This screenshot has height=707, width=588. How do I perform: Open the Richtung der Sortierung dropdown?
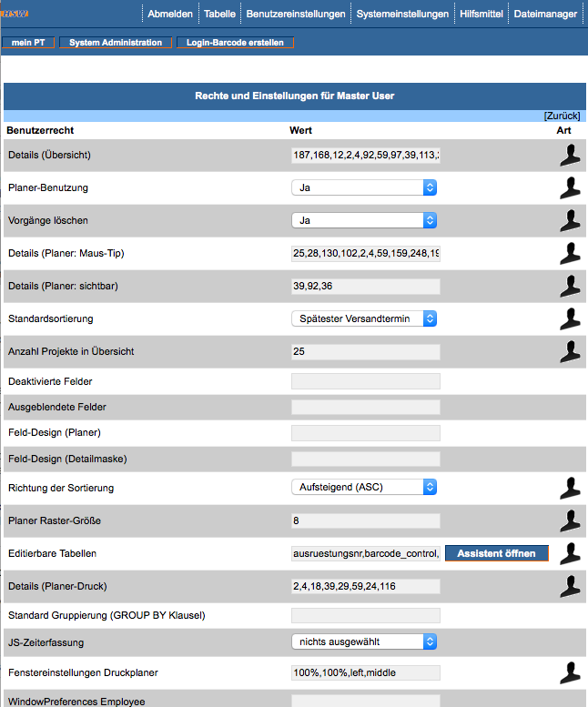(364, 487)
